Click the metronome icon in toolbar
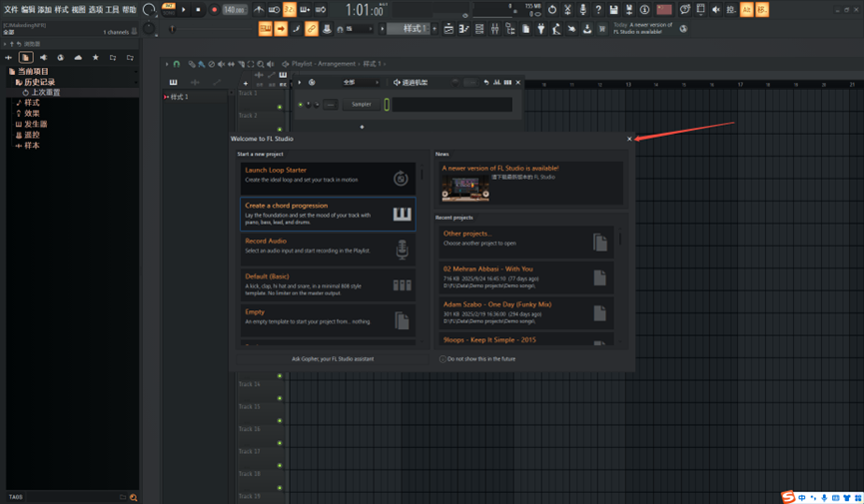Viewport: 864px width, 504px height. tap(259, 10)
